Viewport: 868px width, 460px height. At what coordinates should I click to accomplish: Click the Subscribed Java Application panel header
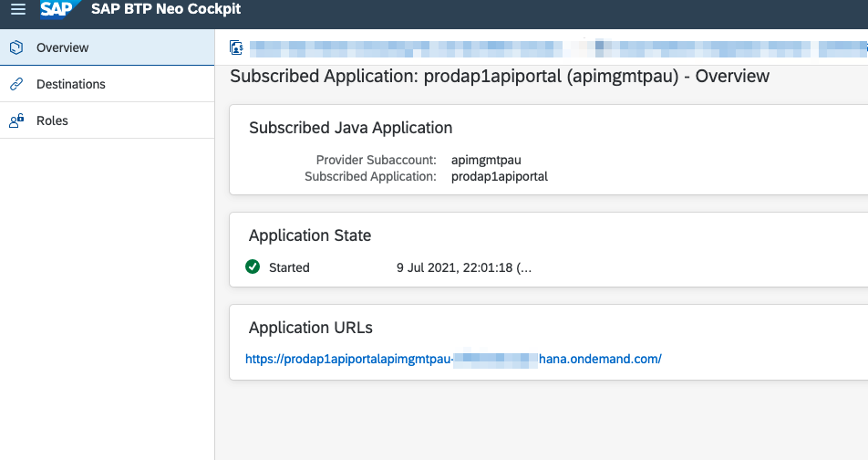point(350,128)
